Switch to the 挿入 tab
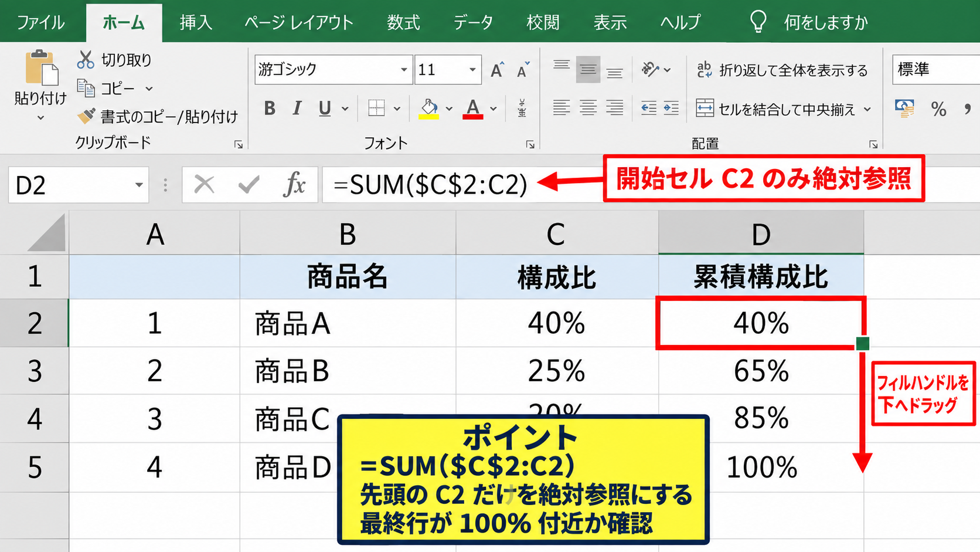 click(196, 22)
